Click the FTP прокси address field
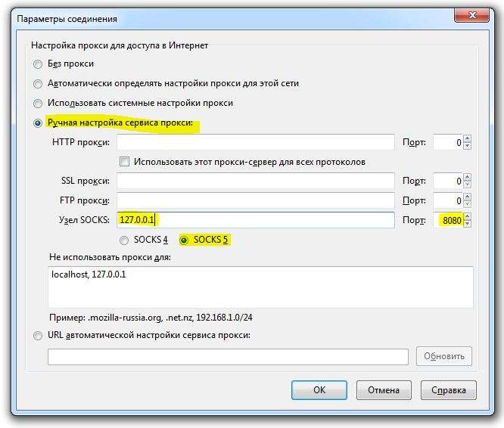The image size is (504, 428). [x=256, y=200]
